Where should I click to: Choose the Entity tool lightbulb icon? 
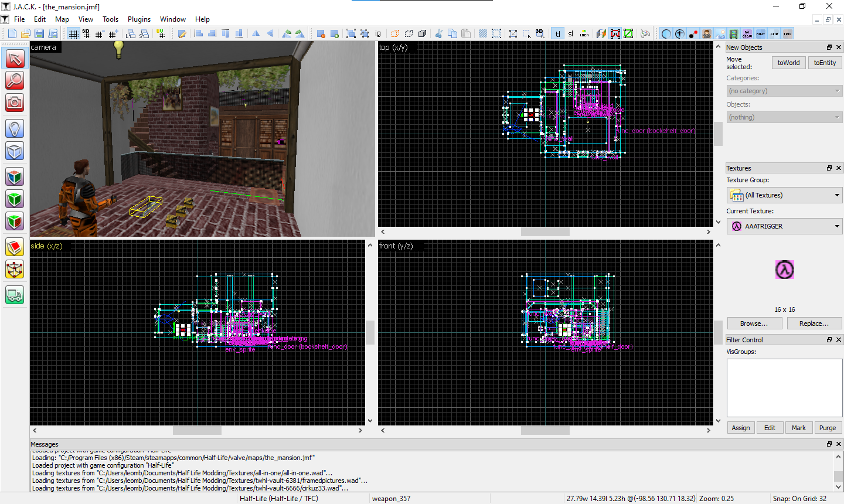(x=15, y=128)
